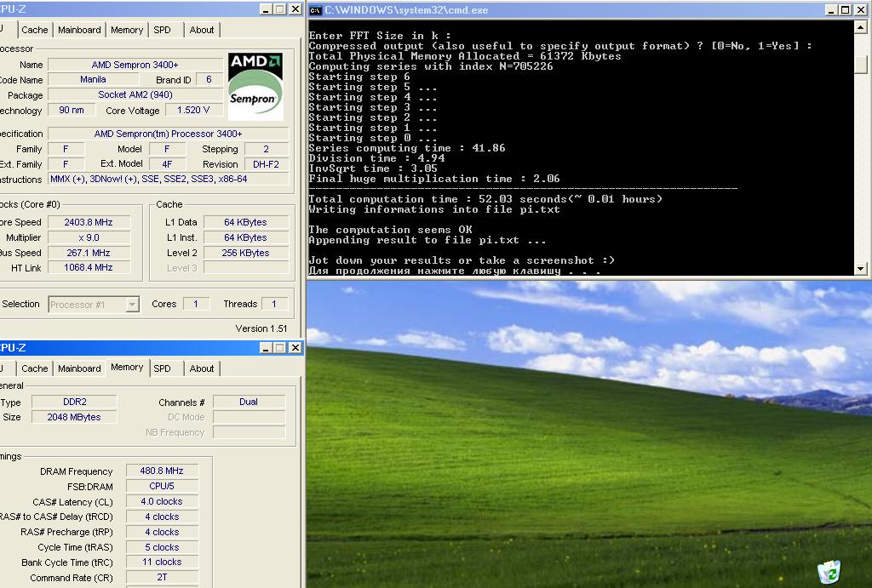Click the 'Version 1.51' label

point(261,328)
